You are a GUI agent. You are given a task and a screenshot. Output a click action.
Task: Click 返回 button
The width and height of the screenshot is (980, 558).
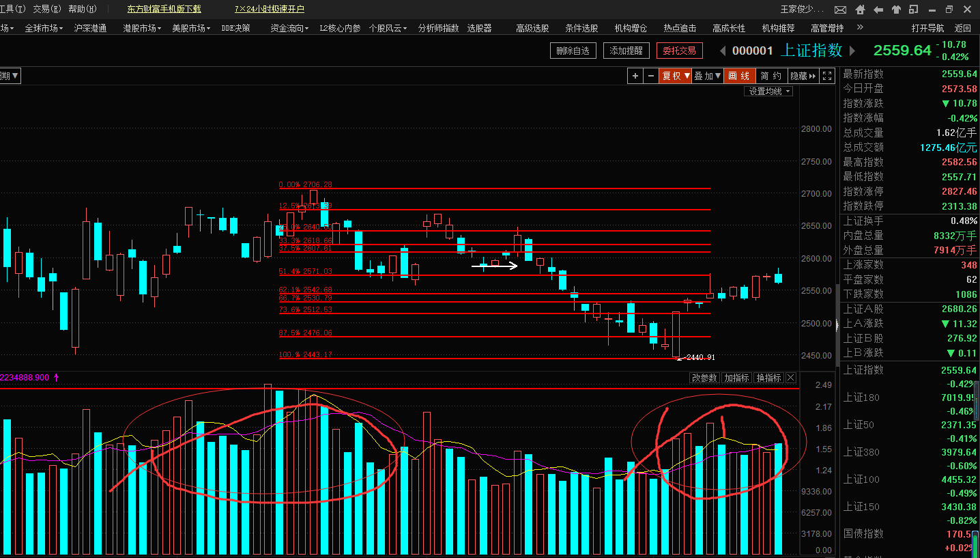963,28
